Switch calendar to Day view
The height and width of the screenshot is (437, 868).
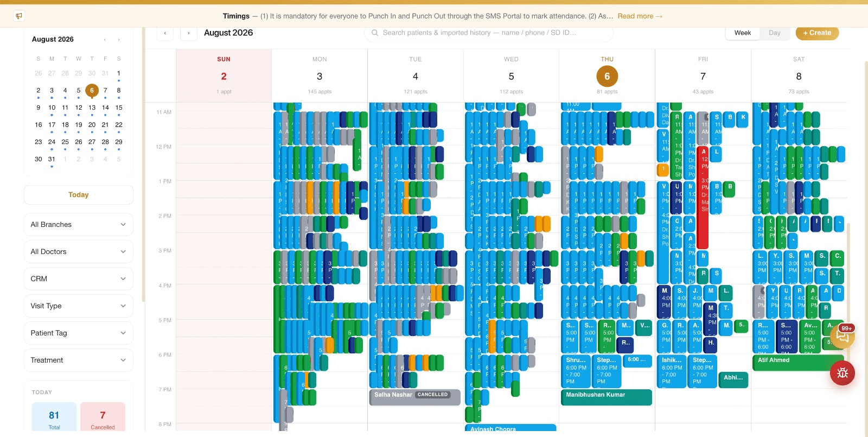[774, 33]
